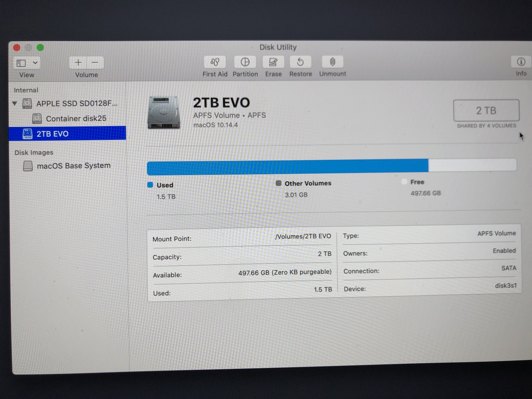Open the View dropdown chevron
Viewport: 532px width, 399px height.
35,63
